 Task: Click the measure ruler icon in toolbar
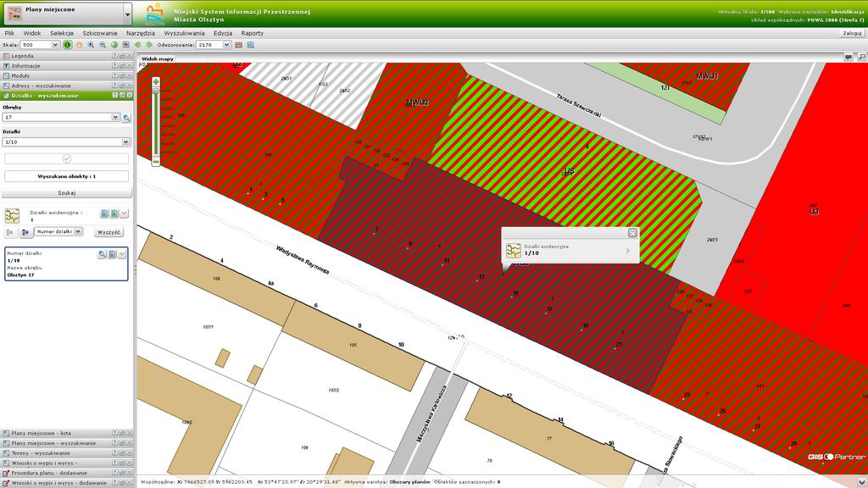click(x=238, y=45)
